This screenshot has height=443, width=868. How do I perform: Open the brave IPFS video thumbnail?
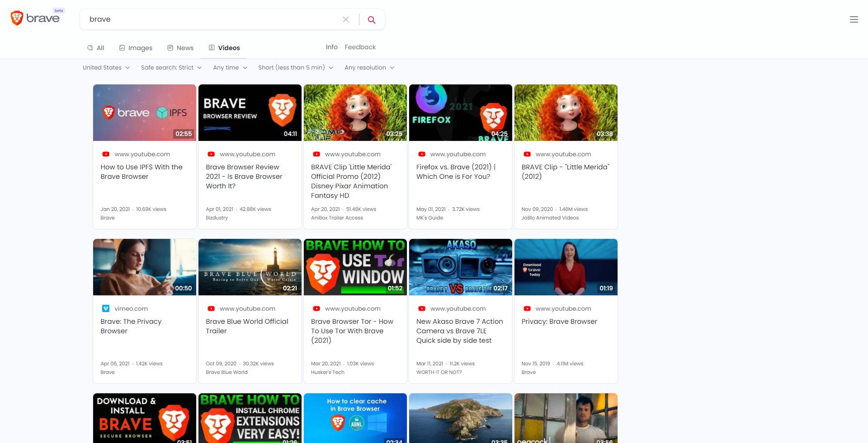(x=145, y=112)
